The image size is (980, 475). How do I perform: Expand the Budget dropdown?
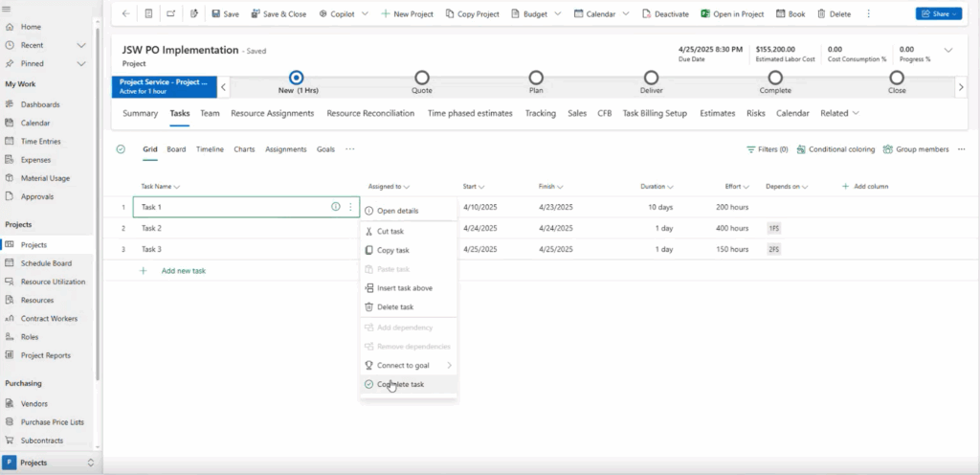558,13
